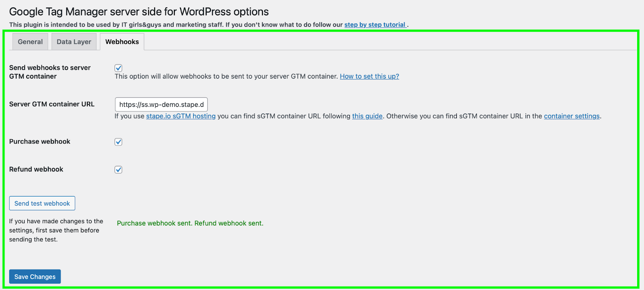
Task: Uncheck the Purchase webhook checkbox
Action: click(x=118, y=142)
